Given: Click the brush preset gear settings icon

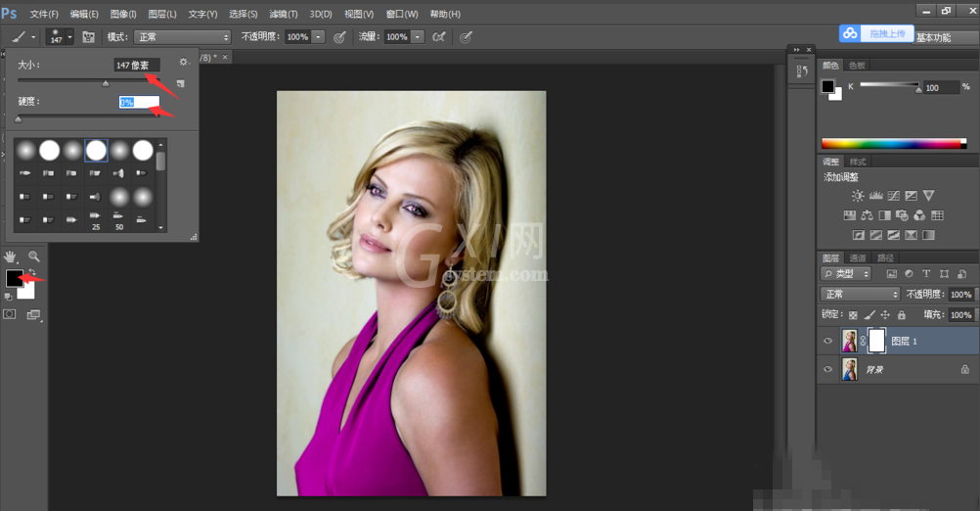Looking at the screenshot, I should pos(183,62).
